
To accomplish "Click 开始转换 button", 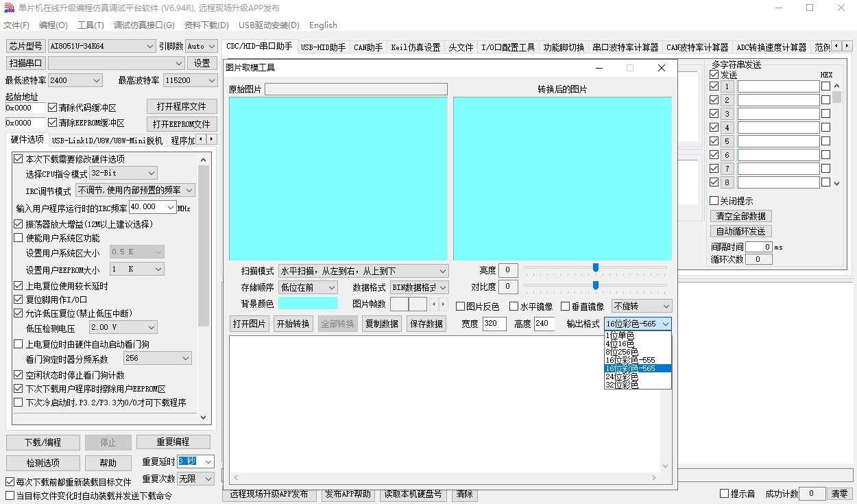I will (x=293, y=324).
